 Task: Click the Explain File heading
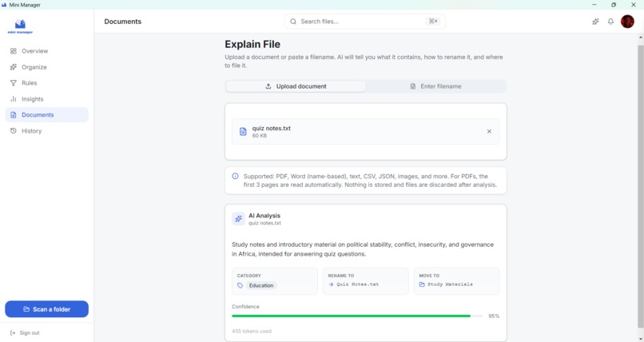252,44
